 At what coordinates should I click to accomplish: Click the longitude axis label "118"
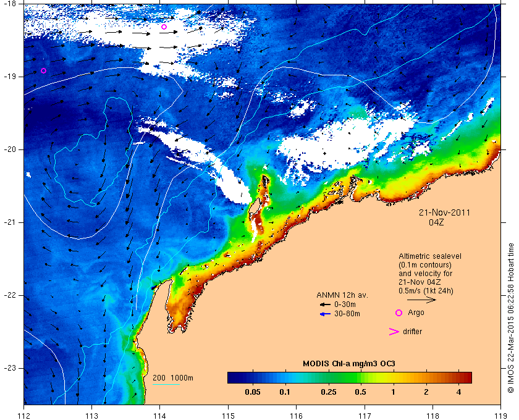pyautogui.click(x=432, y=416)
